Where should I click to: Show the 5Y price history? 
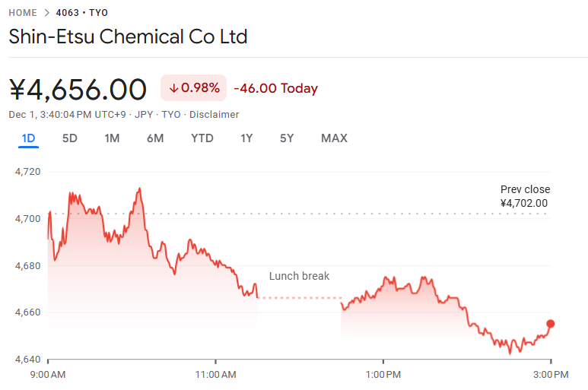[287, 138]
